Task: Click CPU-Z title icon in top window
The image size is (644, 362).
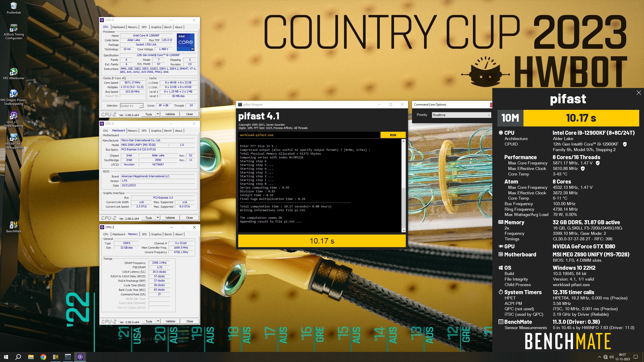Action: point(102,20)
